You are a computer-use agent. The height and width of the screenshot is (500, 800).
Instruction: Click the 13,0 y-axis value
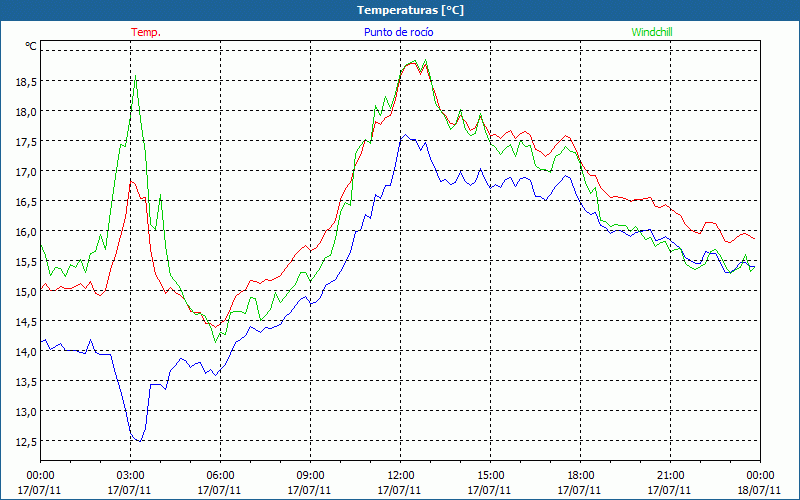click(26, 412)
